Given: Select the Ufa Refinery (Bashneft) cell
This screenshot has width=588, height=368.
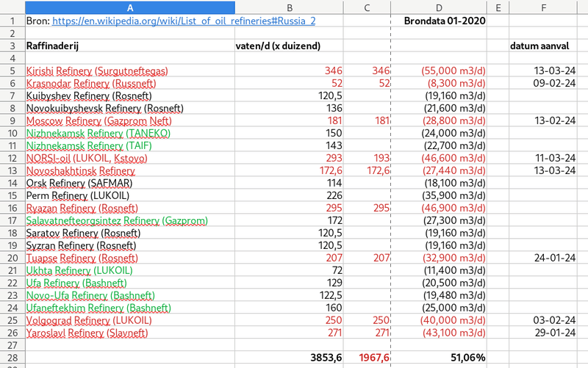Looking at the screenshot, I should 130,283.
